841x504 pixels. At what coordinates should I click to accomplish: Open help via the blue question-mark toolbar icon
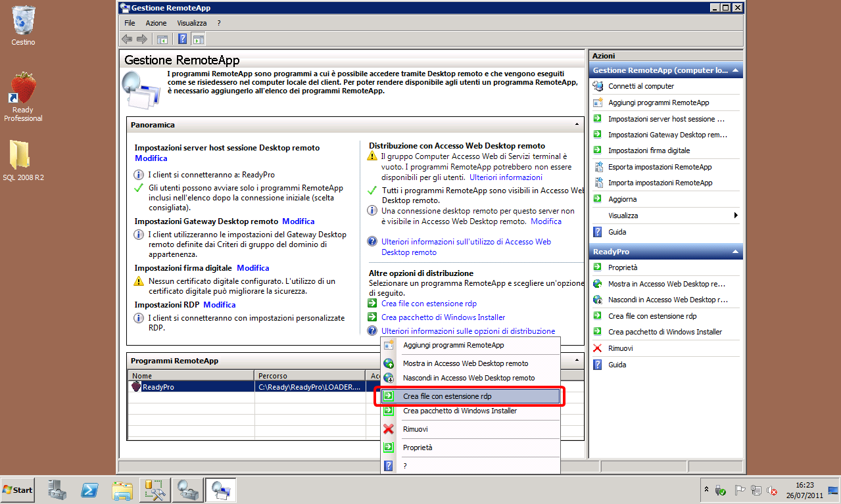tap(183, 39)
